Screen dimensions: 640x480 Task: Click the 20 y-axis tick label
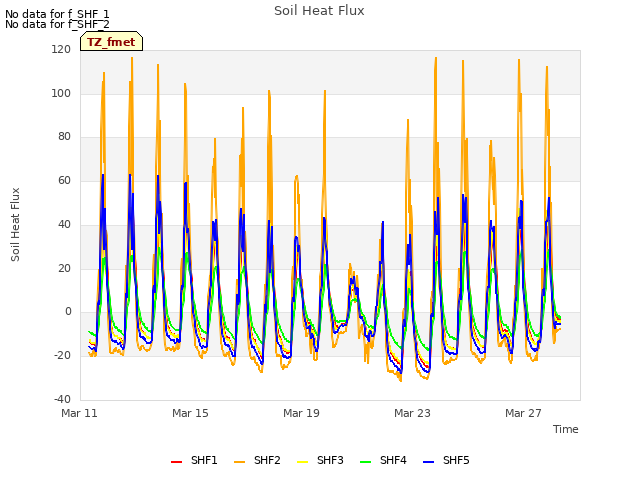64,268
